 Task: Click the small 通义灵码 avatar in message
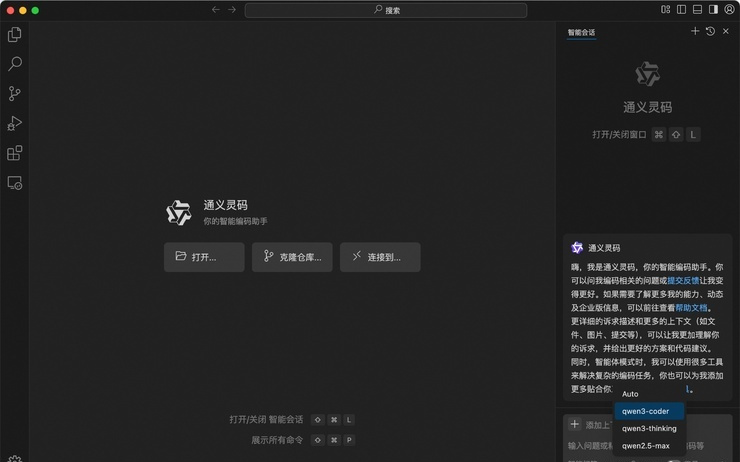click(x=577, y=248)
